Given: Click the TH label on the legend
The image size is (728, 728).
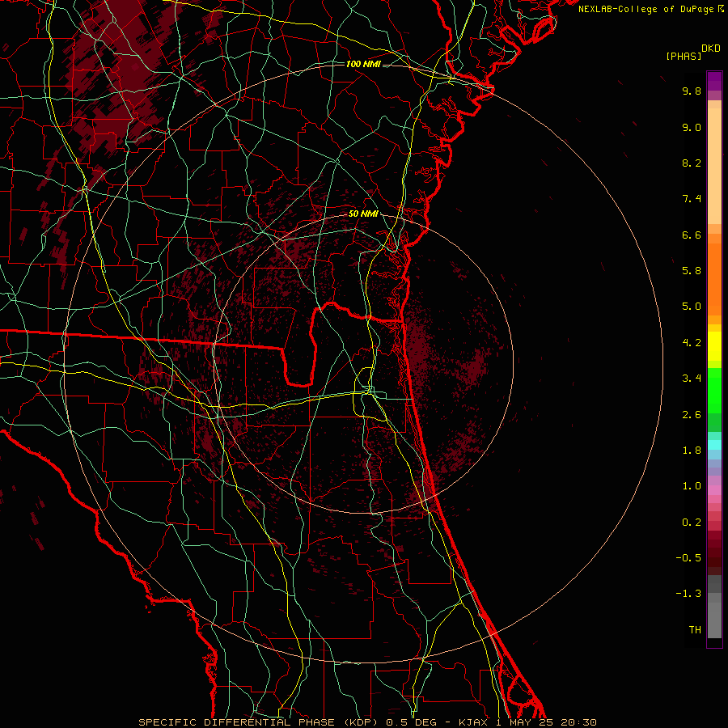Looking at the screenshot, I should tap(695, 630).
